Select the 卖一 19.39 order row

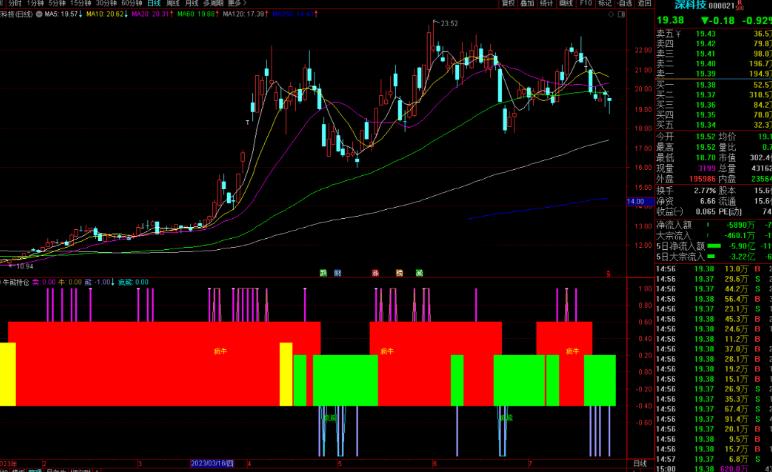point(714,73)
